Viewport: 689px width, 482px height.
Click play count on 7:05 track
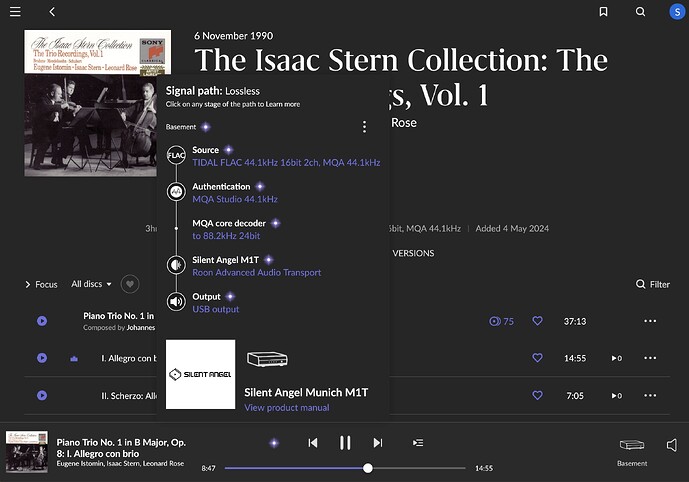(616, 395)
